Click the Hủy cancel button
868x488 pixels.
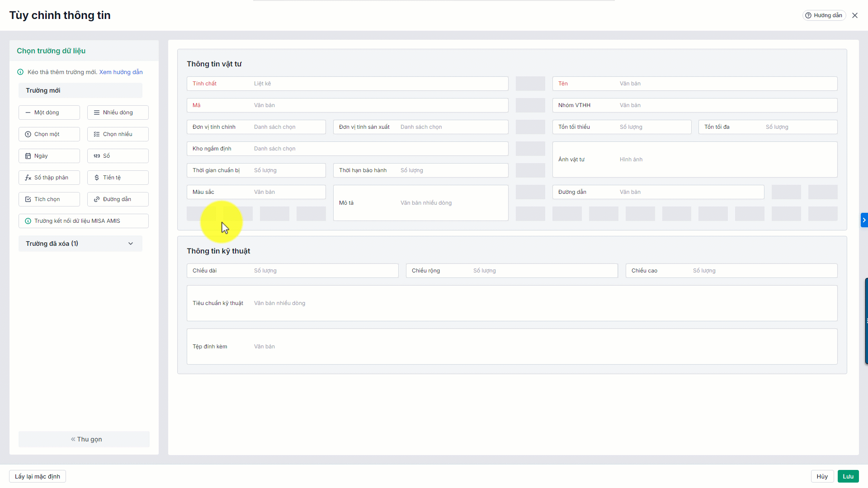coord(822,476)
